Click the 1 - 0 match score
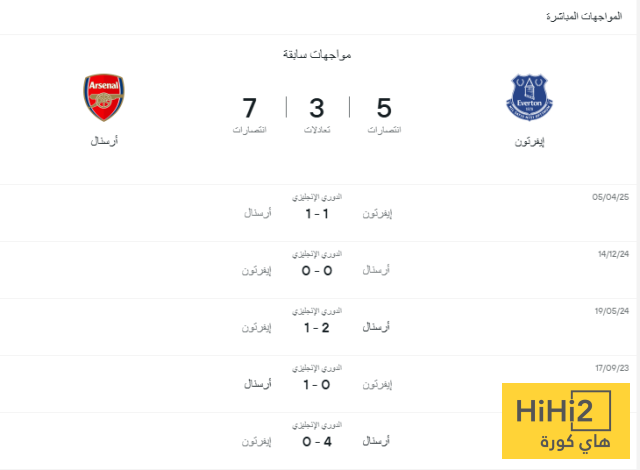The height and width of the screenshot is (470, 640). pos(317,385)
